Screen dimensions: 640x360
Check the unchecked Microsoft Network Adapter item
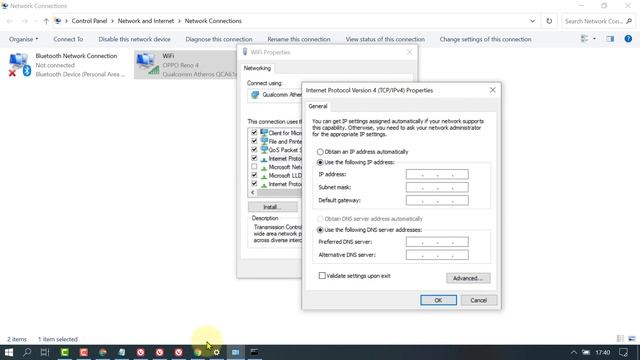click(254, 167)
